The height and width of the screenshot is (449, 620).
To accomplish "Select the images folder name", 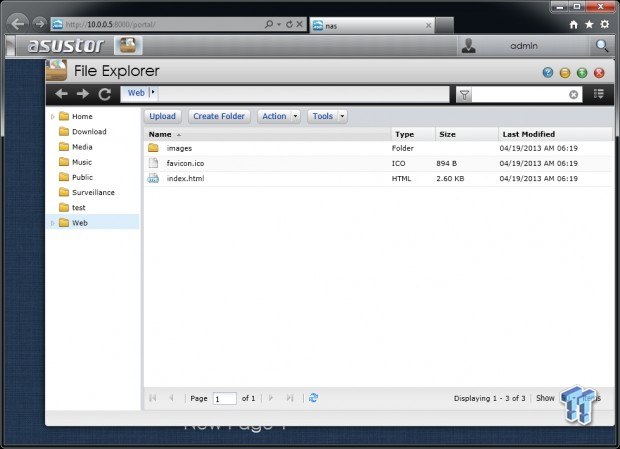I will [179, 148].
